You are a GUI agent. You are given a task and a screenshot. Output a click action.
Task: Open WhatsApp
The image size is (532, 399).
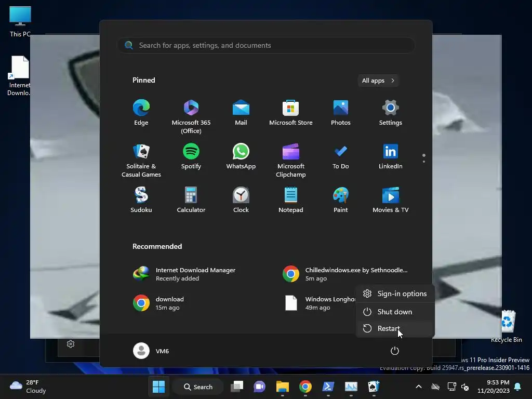(241, 157)
